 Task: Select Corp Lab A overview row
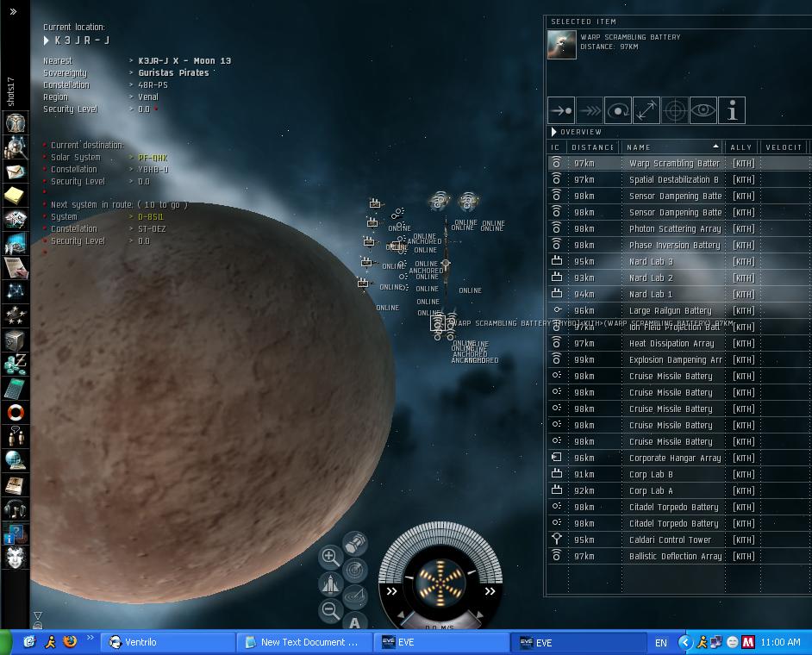pos(679,490)
